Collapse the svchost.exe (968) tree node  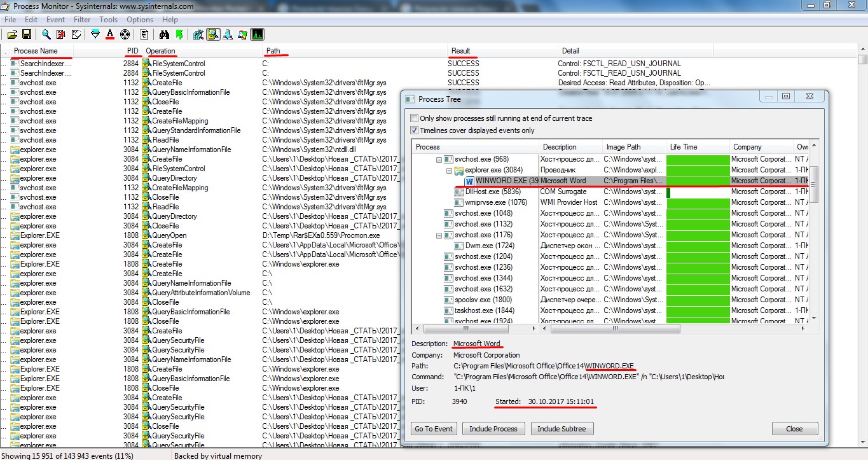(439, 159)
